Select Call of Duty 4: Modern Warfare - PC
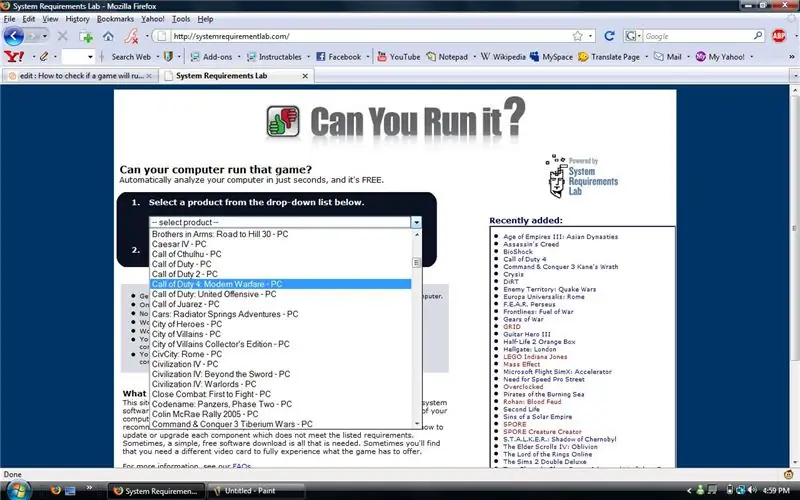 click(x=281, y=284)
